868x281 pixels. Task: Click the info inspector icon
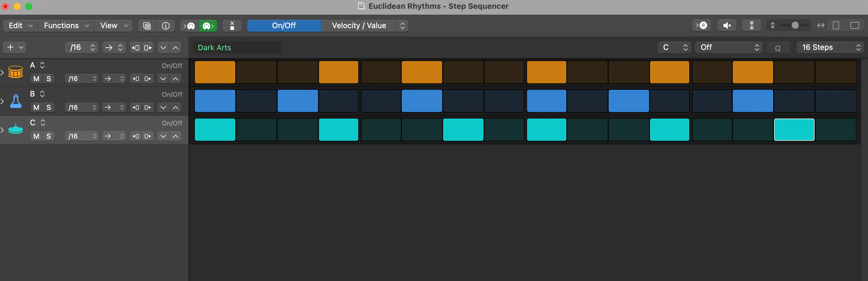point(166,26)
